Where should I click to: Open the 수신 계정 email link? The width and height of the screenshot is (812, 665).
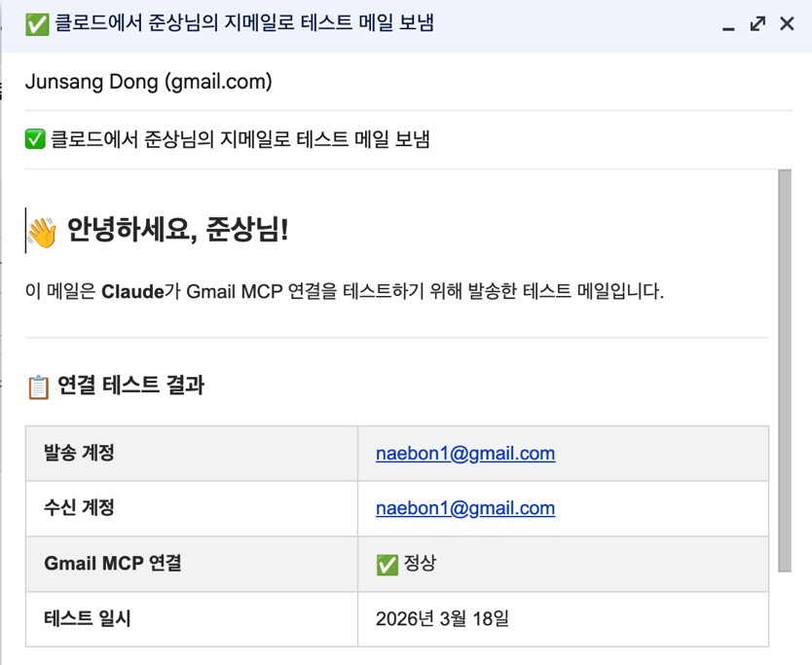[x=465, y=508]
